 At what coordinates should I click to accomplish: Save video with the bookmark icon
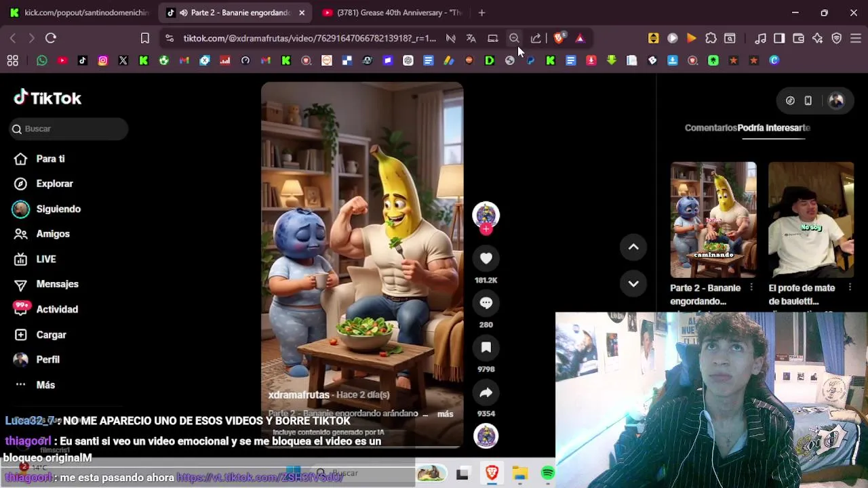[486, 348]
